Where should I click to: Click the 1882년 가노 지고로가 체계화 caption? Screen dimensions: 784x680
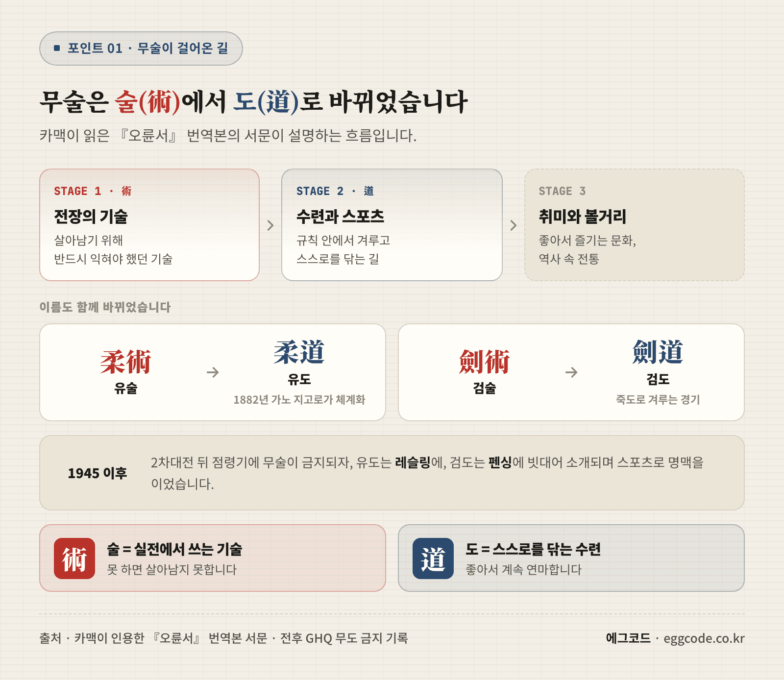299,400
